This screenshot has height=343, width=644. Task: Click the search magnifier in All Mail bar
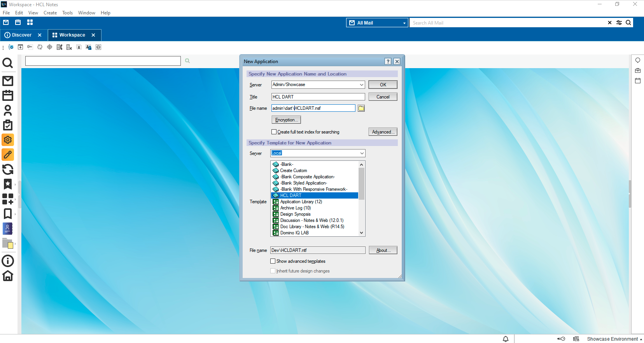click(628, 23)
